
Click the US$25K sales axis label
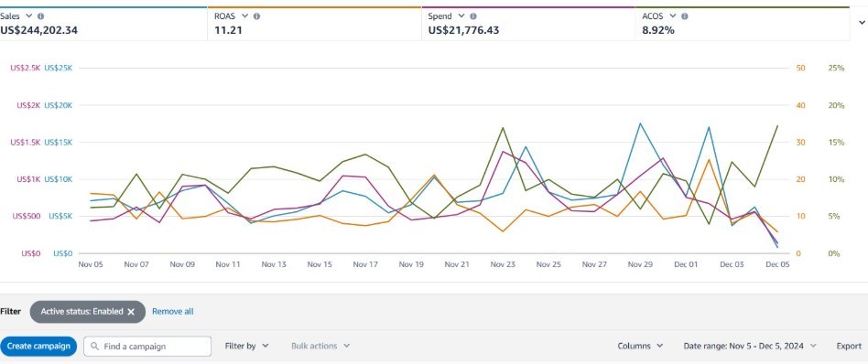click(x=58, y=68)
